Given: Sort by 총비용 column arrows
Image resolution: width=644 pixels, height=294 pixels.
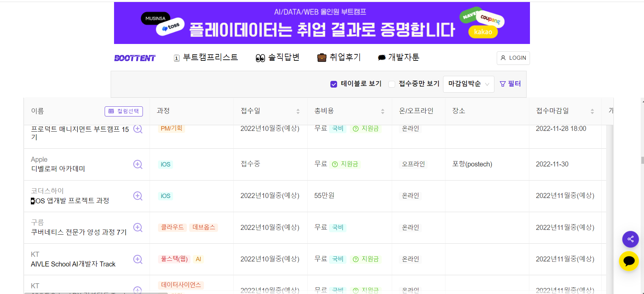Looking at the screenshot, I should click(383, 111).
